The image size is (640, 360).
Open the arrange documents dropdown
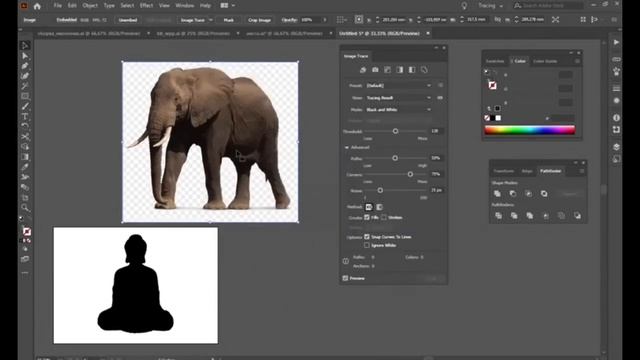[x=228, y=6]
